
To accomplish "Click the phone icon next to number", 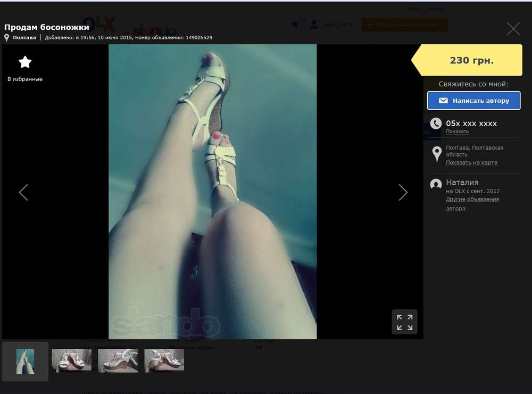I will [436, 124].
